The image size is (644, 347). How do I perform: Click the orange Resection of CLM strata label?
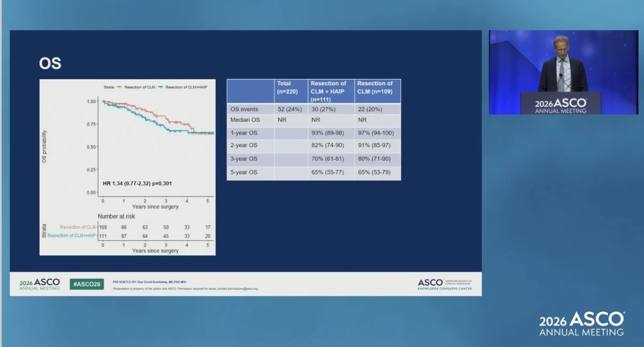[78, 227]
